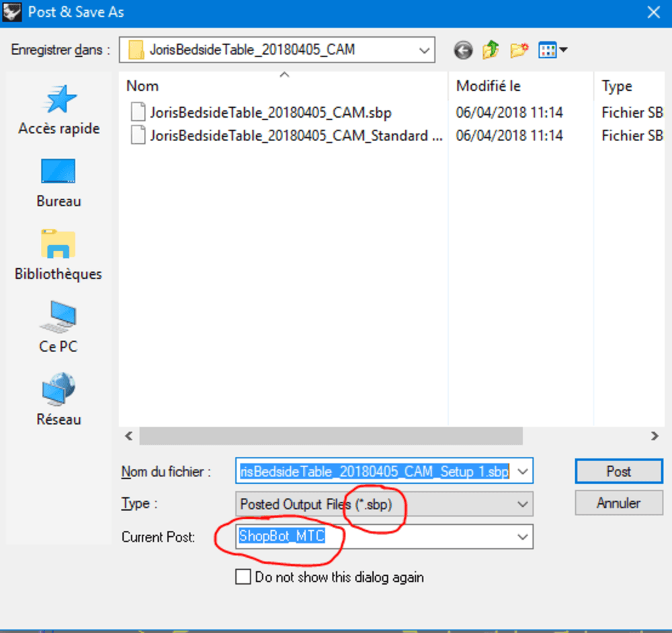The image size is (672, 633).
Task: Expand the Type file format dropdown
Action: [522, 504]
